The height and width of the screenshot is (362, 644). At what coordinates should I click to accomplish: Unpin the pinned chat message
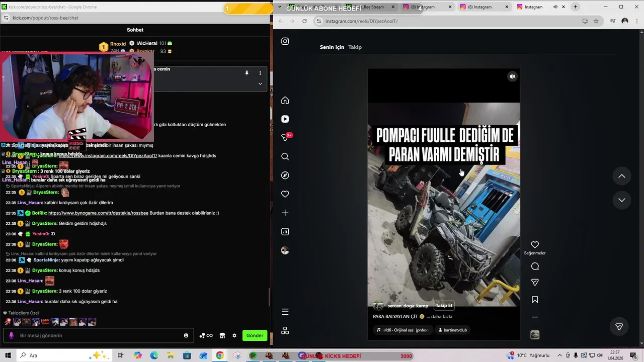[x=247, y=73]
